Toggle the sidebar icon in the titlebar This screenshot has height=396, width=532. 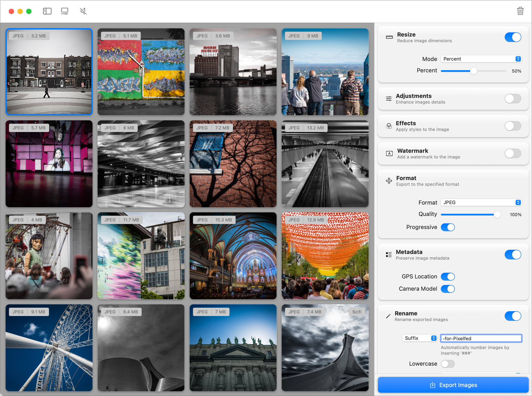pyautogui.click(x=47, y=11)
